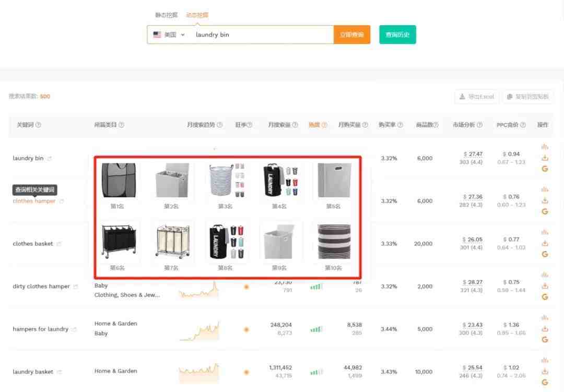Click download icon in clothes hamper row

tap(545, 200)
